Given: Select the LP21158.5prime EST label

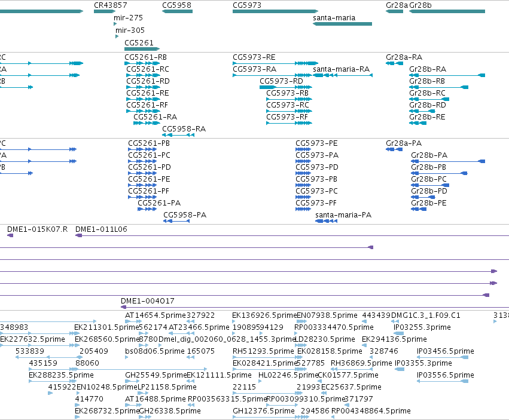Looking at the screenshot, I should (x=167, y=387).
